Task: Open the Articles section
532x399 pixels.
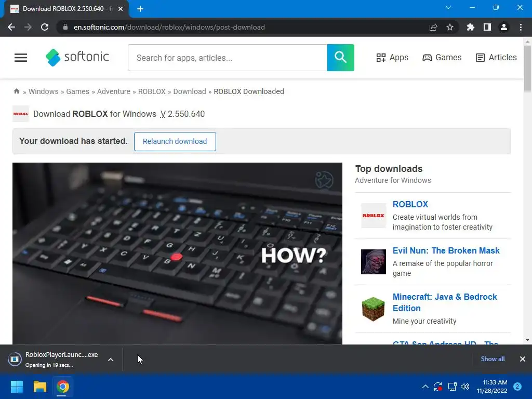Action: click(x=496, y=58)
